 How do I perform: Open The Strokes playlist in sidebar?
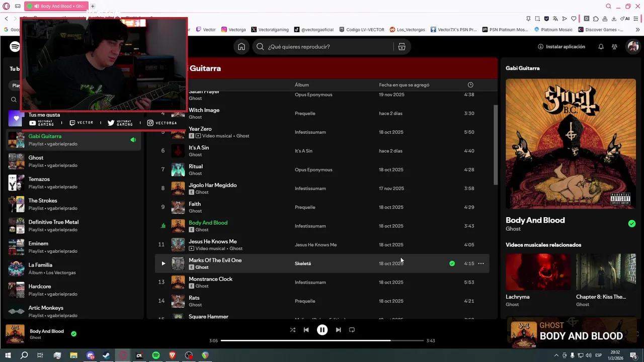[73, 204]
